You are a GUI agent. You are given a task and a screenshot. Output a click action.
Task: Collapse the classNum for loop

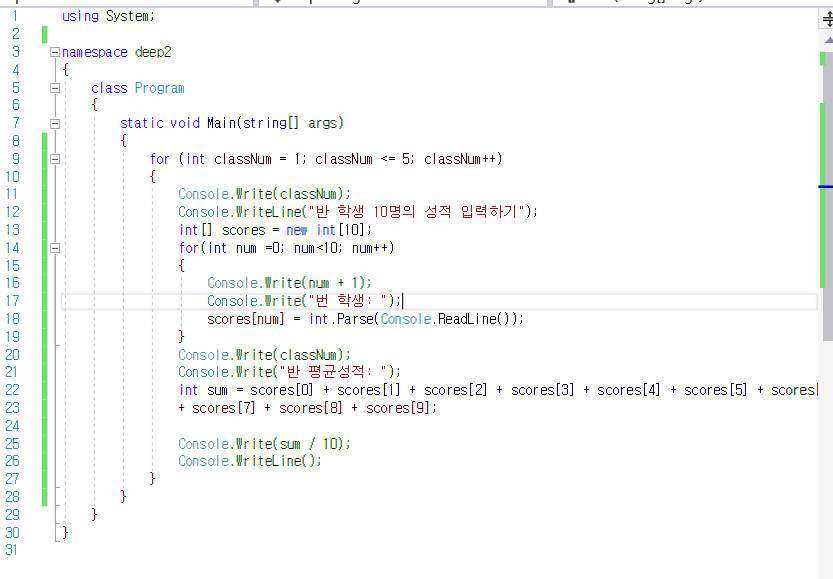55,159
